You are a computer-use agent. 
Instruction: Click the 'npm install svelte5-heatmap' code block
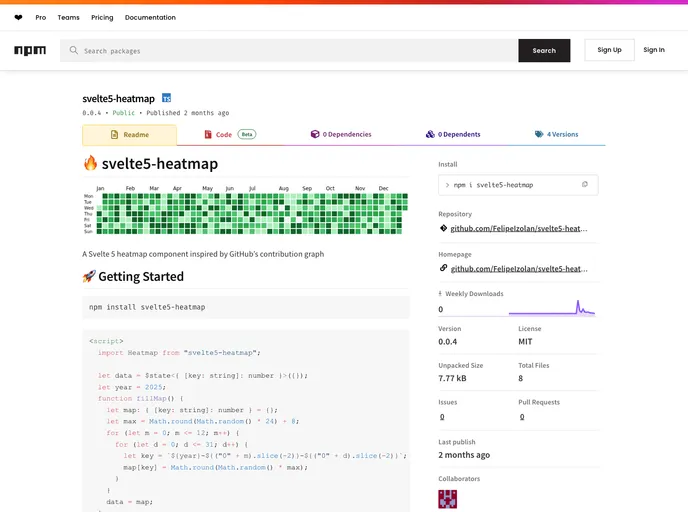(x=246, y=307)
